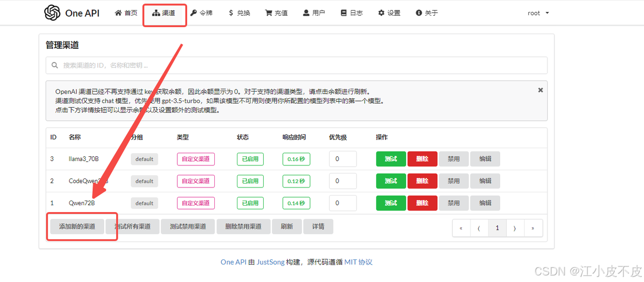This screenshot has height=282, width=644.
Task: Click the 0.12 秒 response time tag
Action: [296, 181]
